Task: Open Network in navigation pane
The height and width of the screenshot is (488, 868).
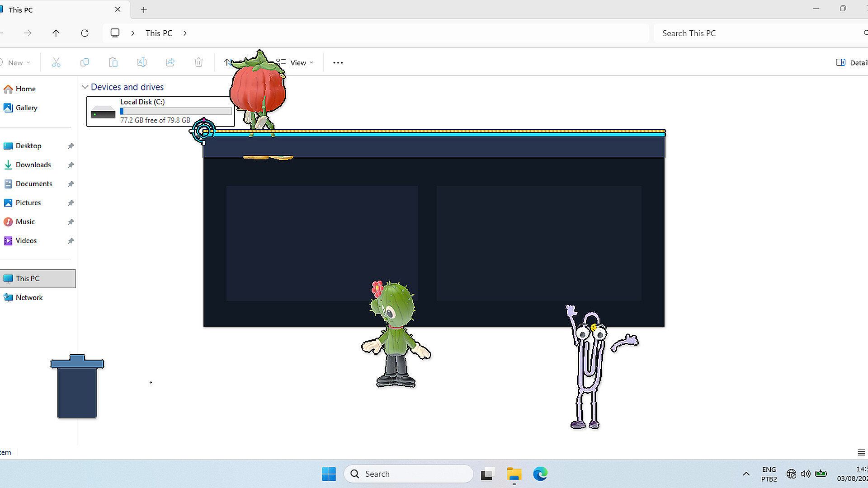Action: (x=38, y=297)
